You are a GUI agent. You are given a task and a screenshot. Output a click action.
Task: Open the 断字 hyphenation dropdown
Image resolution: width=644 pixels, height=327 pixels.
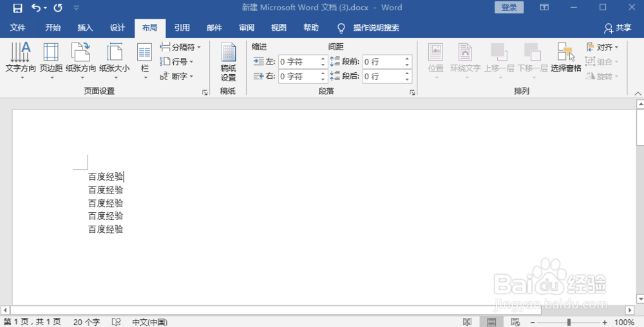(x=176, y=76)
